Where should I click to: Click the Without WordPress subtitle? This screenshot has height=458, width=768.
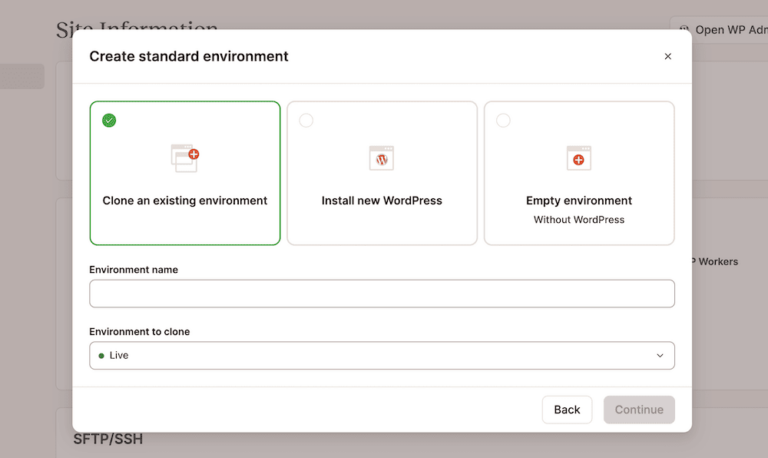coord(579,219)
